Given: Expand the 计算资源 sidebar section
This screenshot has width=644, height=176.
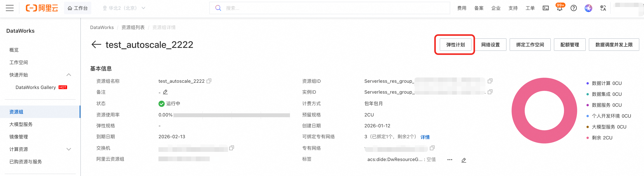Looking at the screenshot, I should pos(69,149).
